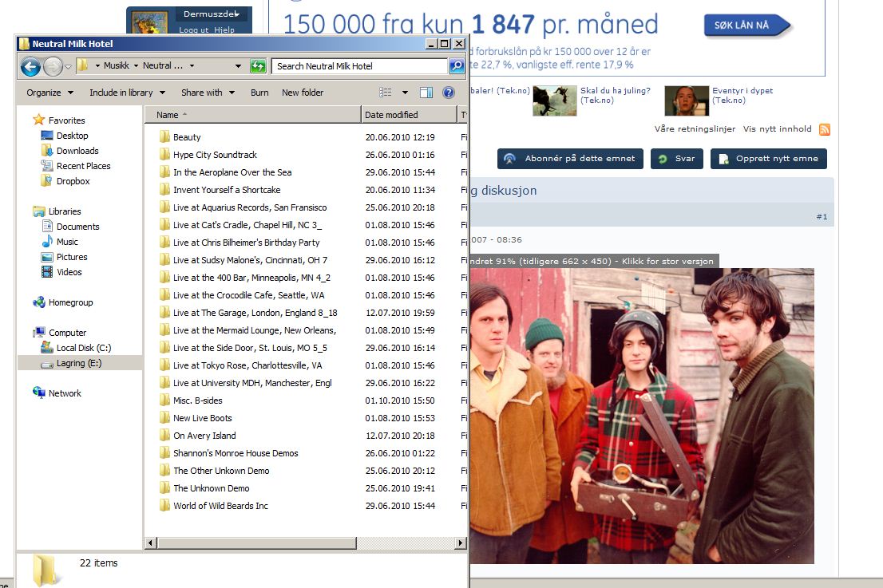The height and width of the screenshot is (588, 883).
Task: Click the Back navigation arrow in Explorer
Action: (x=30, y=67)
